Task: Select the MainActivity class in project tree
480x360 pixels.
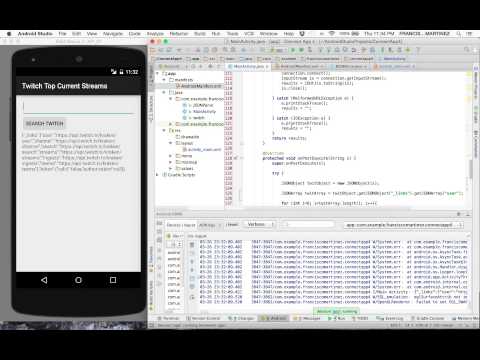Action: (200, 111)
